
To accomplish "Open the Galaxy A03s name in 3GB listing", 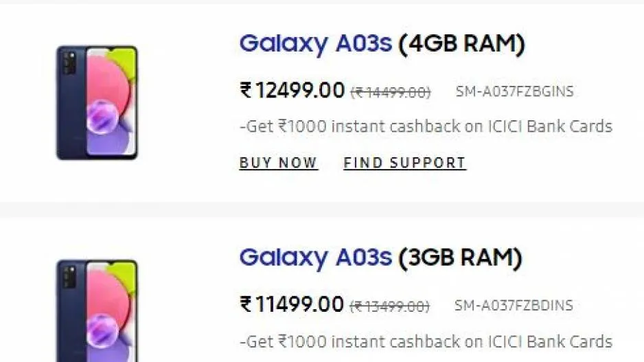I will (x=315, y=258).
